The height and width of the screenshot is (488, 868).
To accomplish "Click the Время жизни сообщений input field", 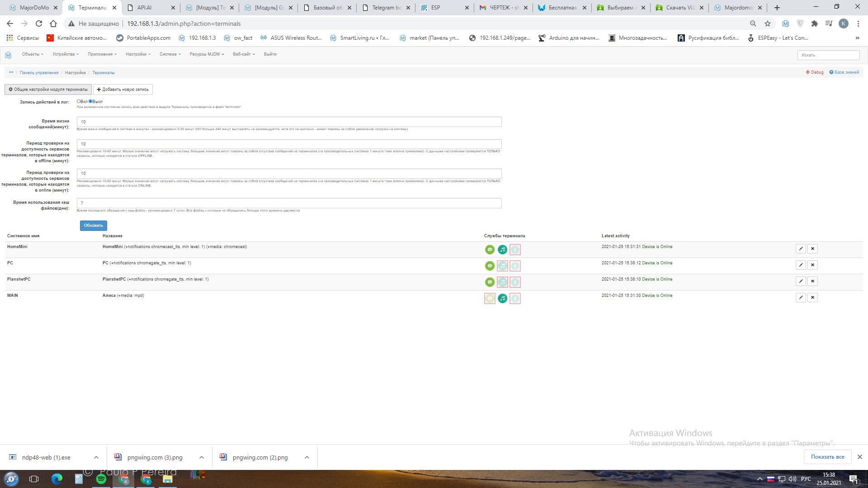I will (x=289, y=122).
